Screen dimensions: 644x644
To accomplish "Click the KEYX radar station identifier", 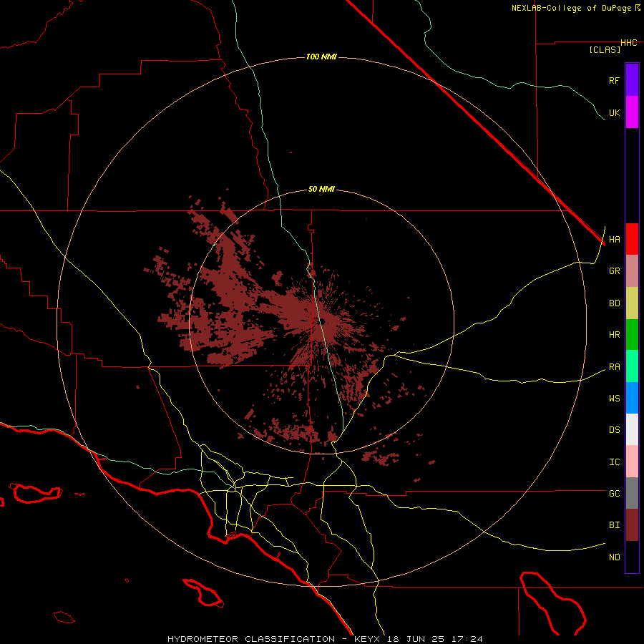I will pyautogui.click(x=369, y=639).
